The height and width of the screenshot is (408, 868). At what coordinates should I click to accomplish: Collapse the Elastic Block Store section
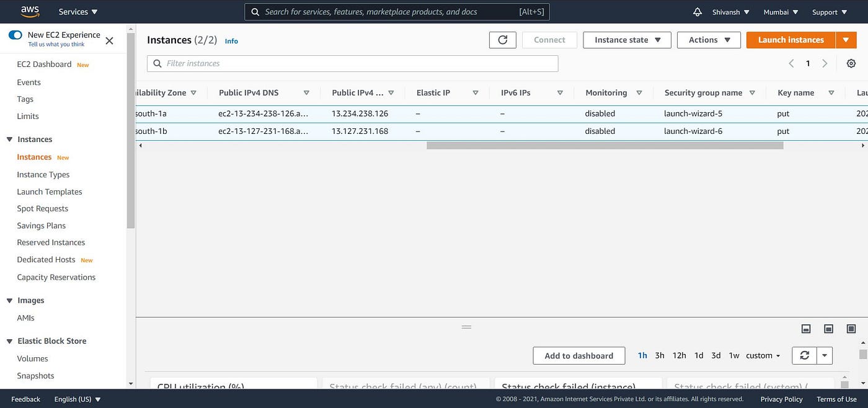(x=9, y=341)
